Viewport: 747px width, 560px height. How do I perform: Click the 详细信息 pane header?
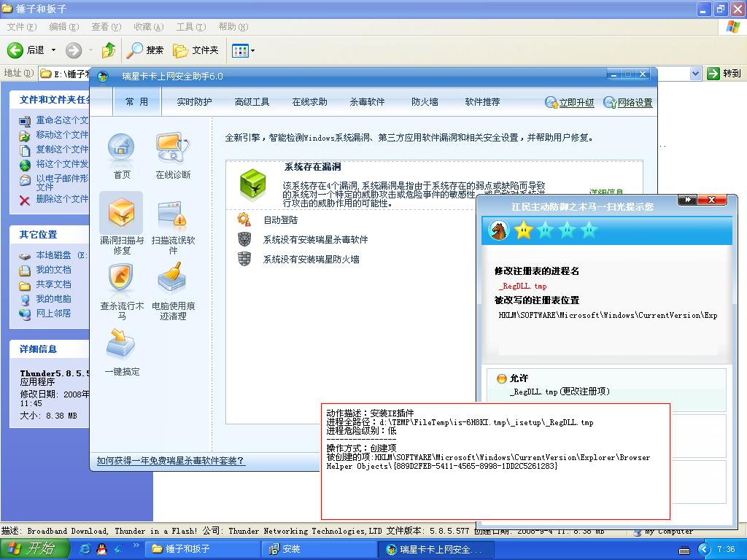tap(50, 349)
